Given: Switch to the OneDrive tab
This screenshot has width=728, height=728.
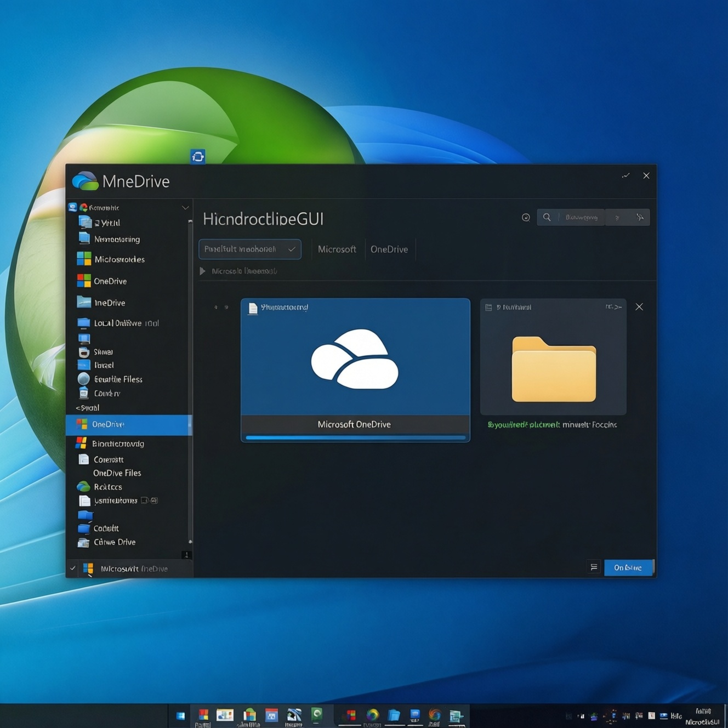Looking at the screenshot, I should (x=389, y=249).
